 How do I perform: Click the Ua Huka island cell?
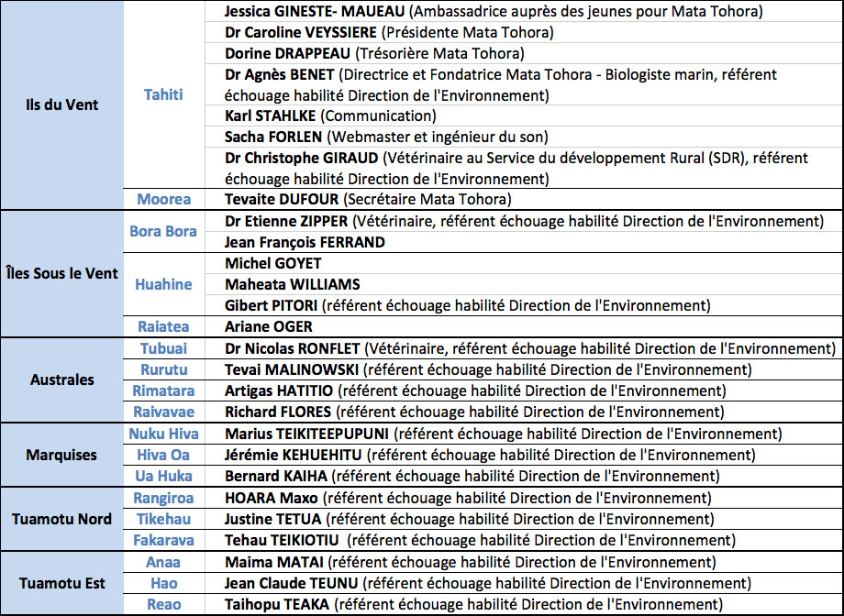tap(163, 476)
